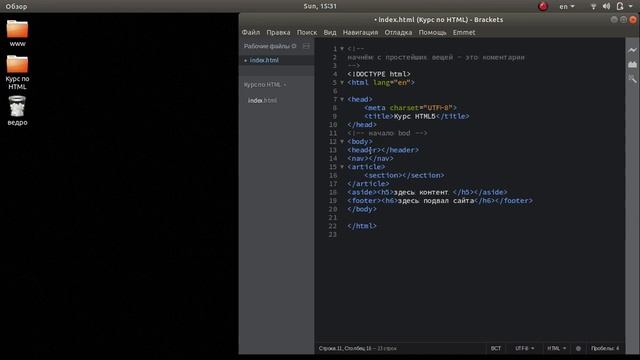Click the comment on line 11
Screen dimensions: 640x360
pos(387,133)
